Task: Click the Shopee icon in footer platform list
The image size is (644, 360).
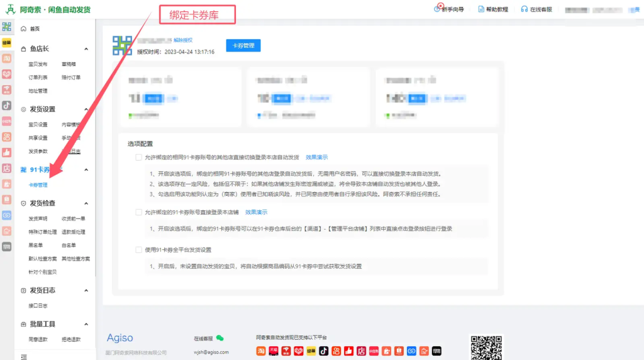Action: [x=399, y=351]
